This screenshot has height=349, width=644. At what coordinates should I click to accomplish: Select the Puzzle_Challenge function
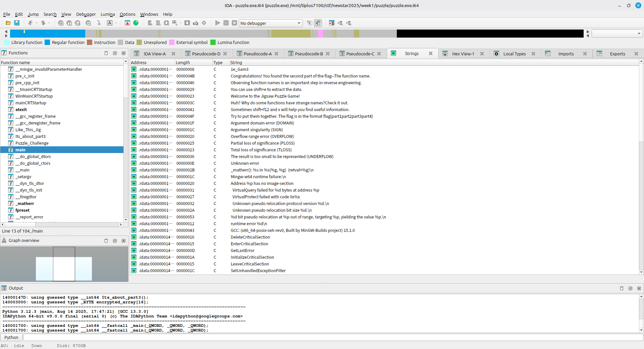(x=32, y=143)
